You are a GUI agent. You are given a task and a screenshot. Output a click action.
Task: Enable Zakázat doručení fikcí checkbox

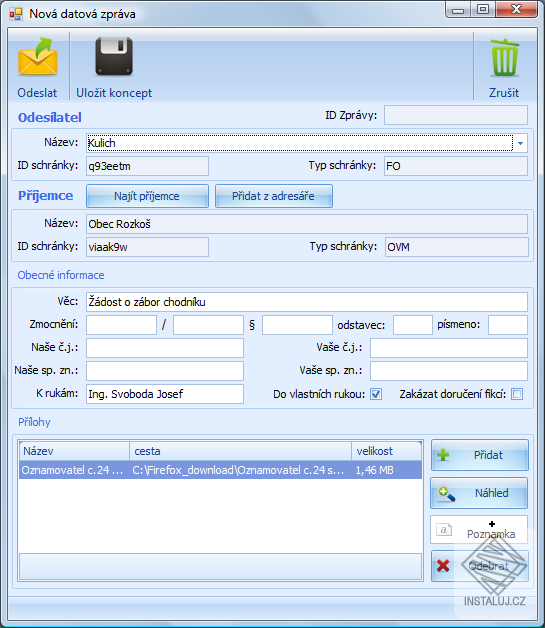(x=517, y=394)
